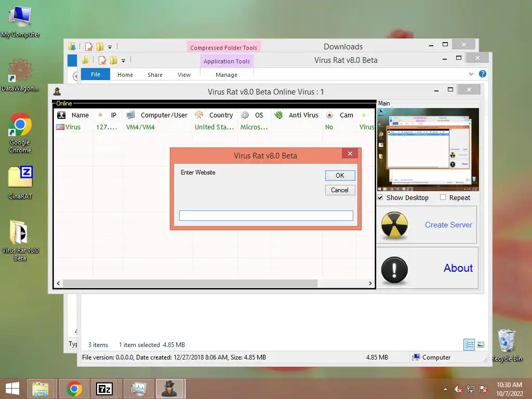
Task: Focus the Enter Website text field
Action: coord(266,216)
